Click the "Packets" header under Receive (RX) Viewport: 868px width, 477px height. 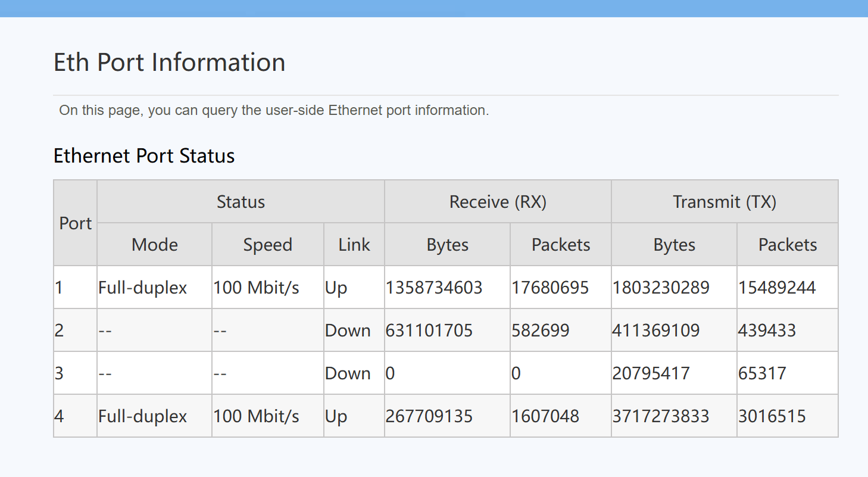click(x=561, y=245)
